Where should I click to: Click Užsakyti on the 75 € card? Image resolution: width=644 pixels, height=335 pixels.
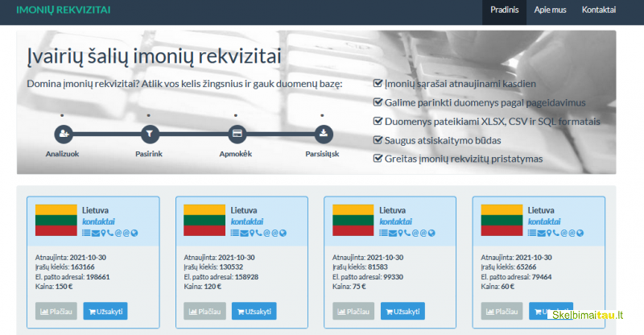pos(402,311)
